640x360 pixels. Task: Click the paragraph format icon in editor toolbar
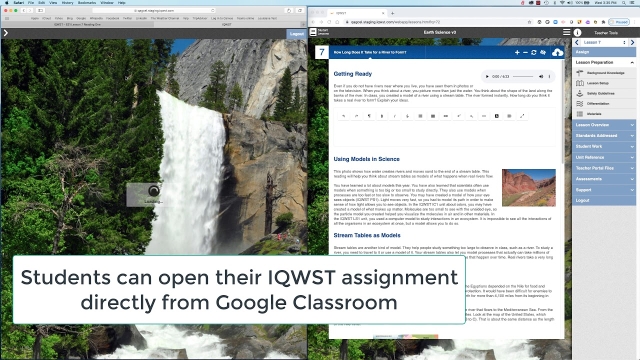tap(369, 116)
